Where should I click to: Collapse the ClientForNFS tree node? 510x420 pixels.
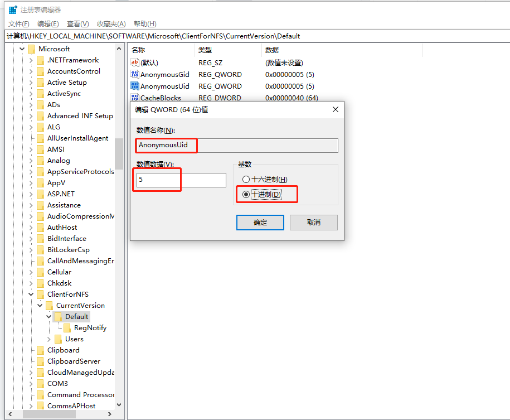click(31, 295)
